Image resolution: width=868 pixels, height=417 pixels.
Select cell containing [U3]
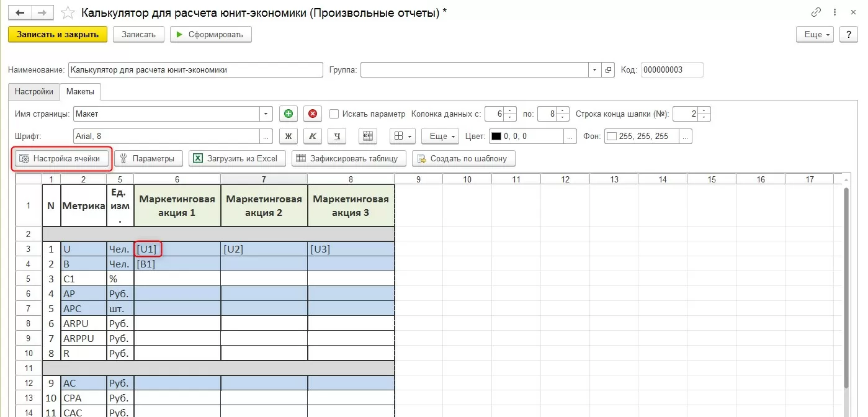(351, 249)
